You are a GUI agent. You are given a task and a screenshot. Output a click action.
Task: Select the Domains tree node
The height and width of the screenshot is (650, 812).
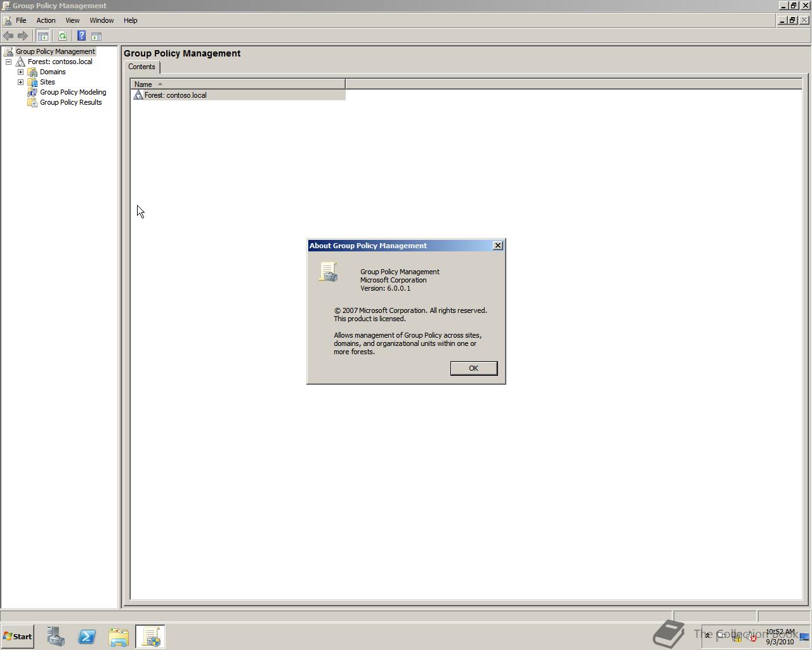(53, 72)
